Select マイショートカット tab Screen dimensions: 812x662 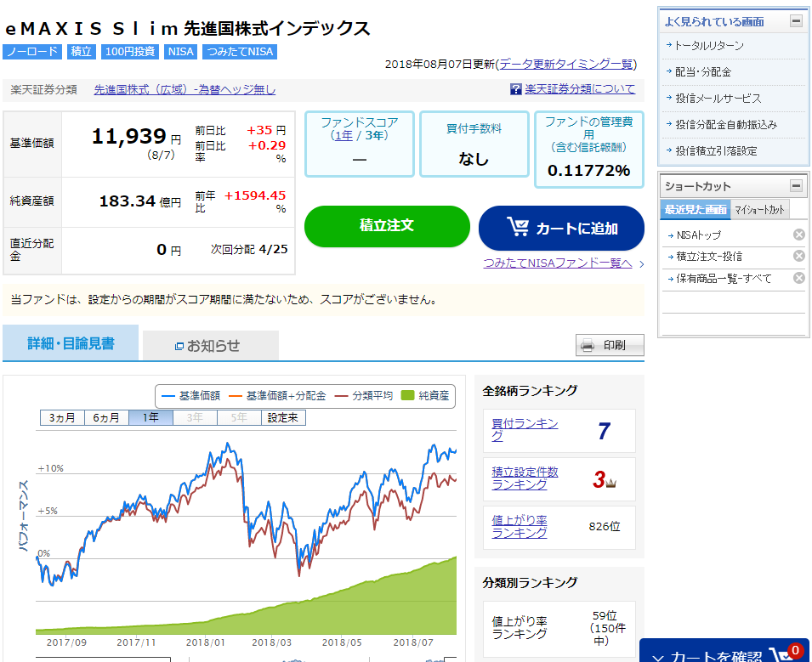pos(759,210)
